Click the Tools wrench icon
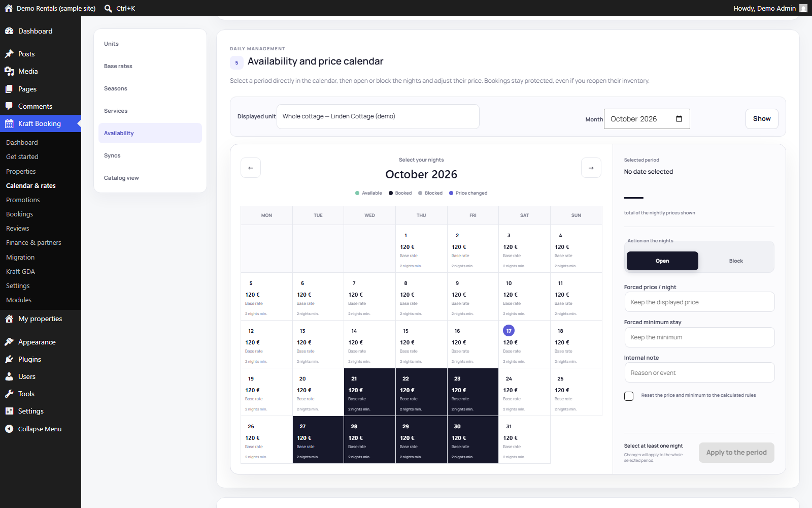This screenshot has width=812, height=508. point(9,394)
